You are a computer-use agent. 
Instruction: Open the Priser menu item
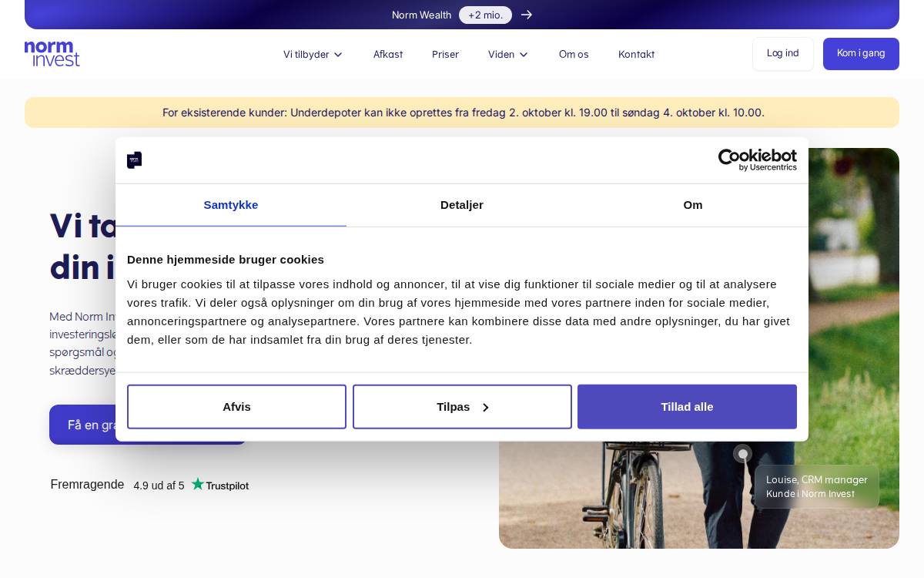click(x=445, y=54)
